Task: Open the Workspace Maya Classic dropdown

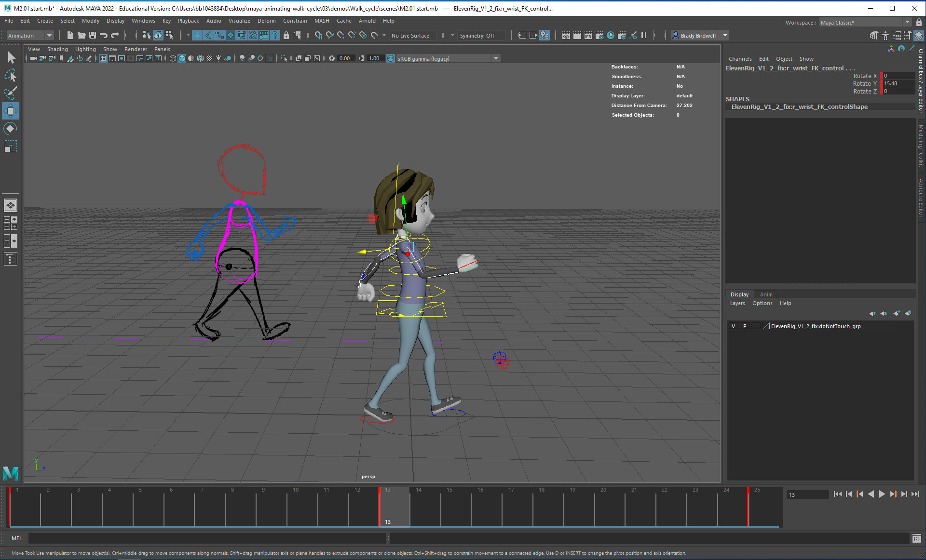Action: click(907, 22)
